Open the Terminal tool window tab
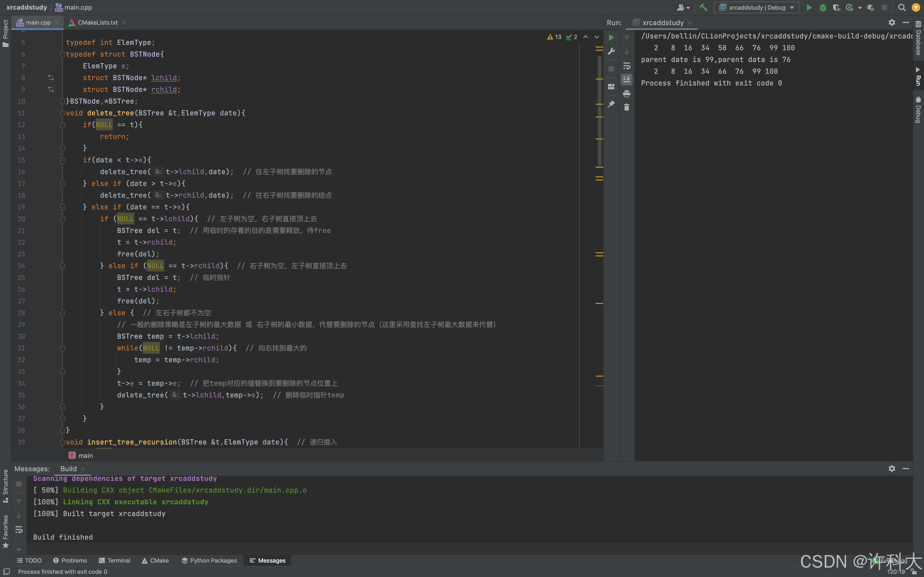 click(114, 560)
